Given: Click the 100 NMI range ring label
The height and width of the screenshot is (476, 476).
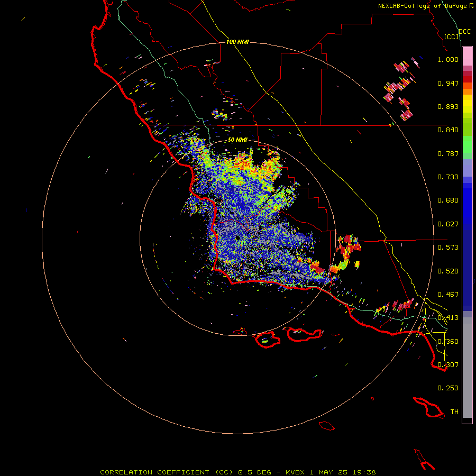Looking at the screenshot, I should 237,42.
